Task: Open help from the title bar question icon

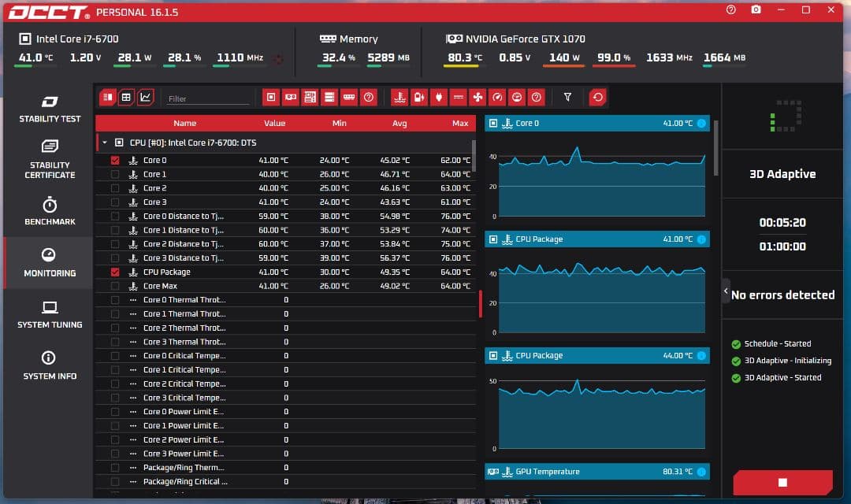Action: 731,9
